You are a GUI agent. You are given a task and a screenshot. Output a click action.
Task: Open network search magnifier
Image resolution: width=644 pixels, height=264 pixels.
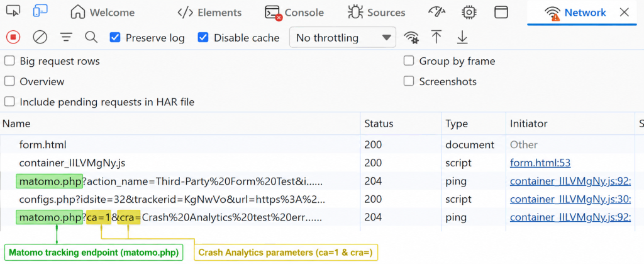[91, 38]
